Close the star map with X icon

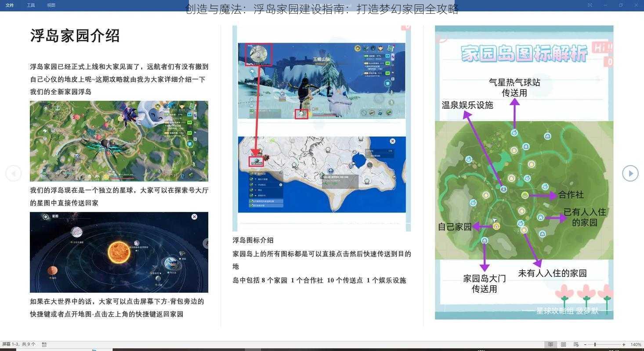[194, 217]
